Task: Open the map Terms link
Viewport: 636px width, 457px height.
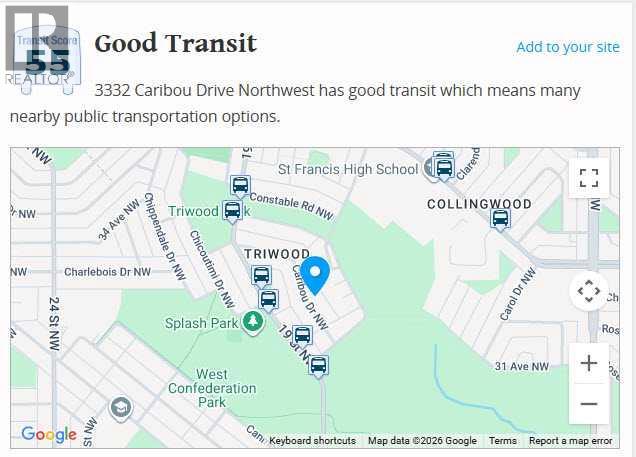Action: [503, 441]
